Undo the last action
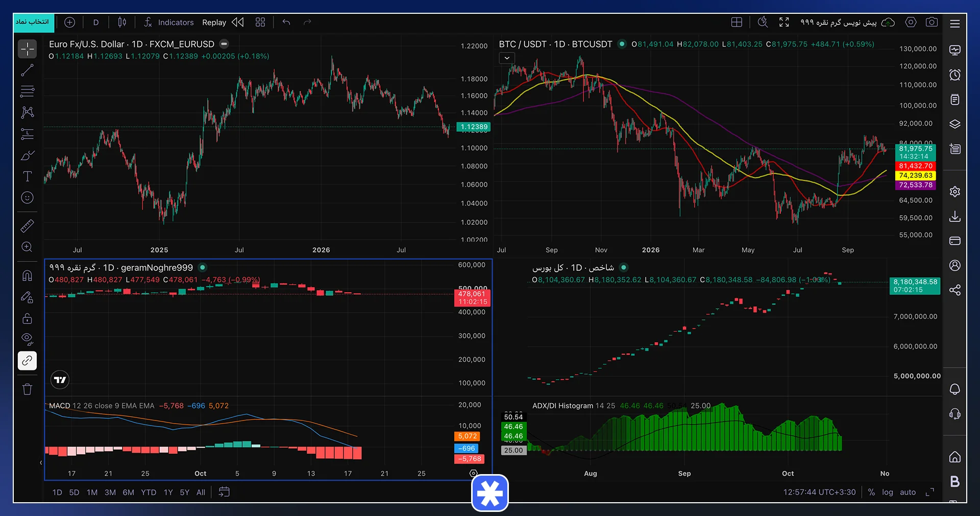980x516 pixels. pyautogui.click(x=286, y=22)
